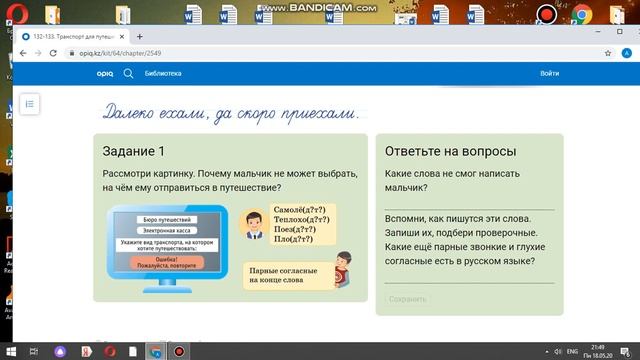Go back with the browser back arrow
This screenshot has height=360, width=640.
23,53
